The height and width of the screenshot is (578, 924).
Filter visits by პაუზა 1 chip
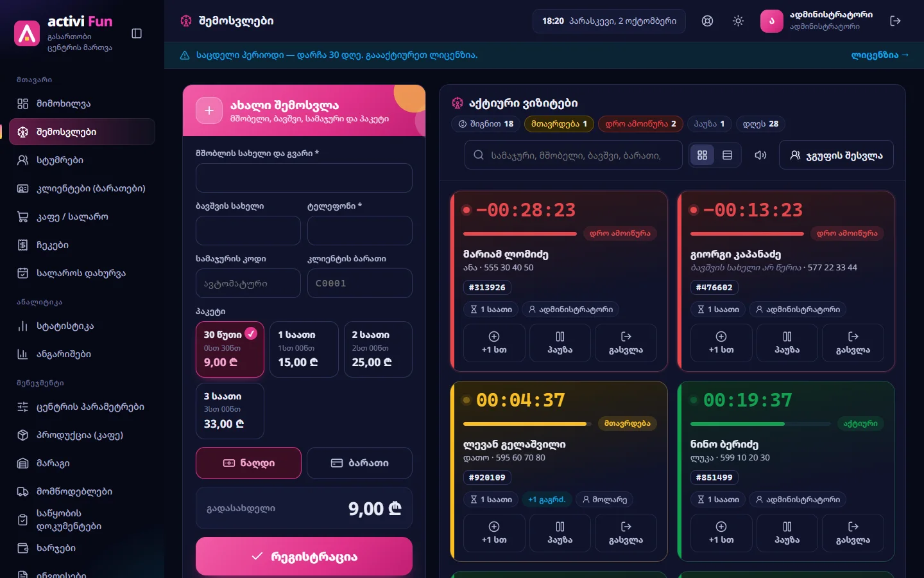click(709, 124)
